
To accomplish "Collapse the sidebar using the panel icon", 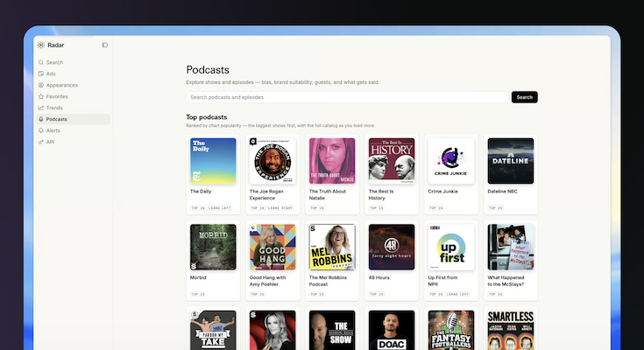I will tap(105, 45).
